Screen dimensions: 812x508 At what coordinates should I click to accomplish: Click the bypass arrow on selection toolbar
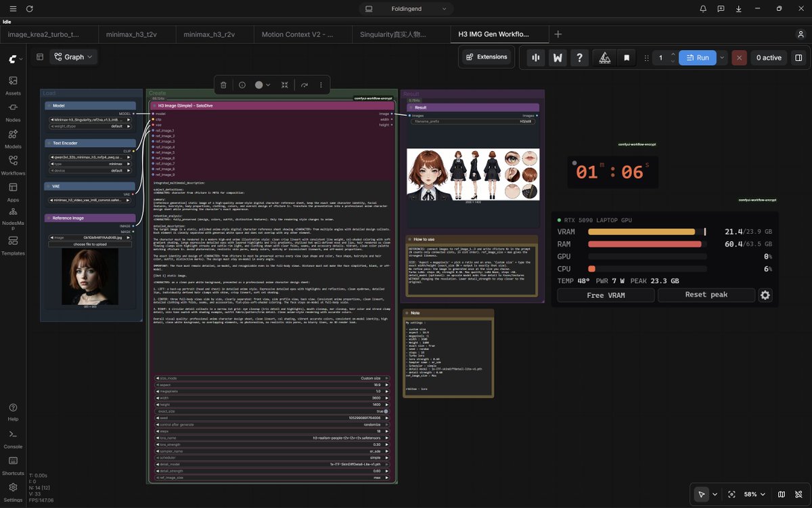[x=304, y=85]
